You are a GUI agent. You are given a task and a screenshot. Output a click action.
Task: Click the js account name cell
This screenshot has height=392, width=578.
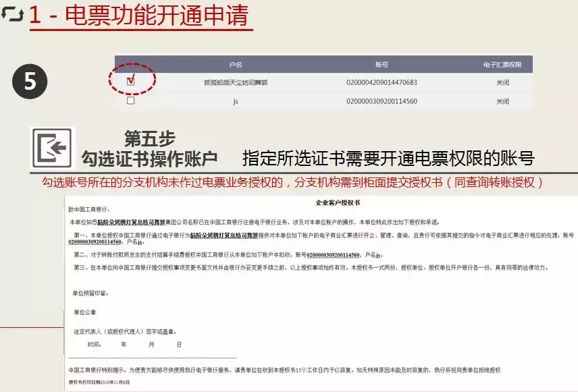click(x=236, y=101)
